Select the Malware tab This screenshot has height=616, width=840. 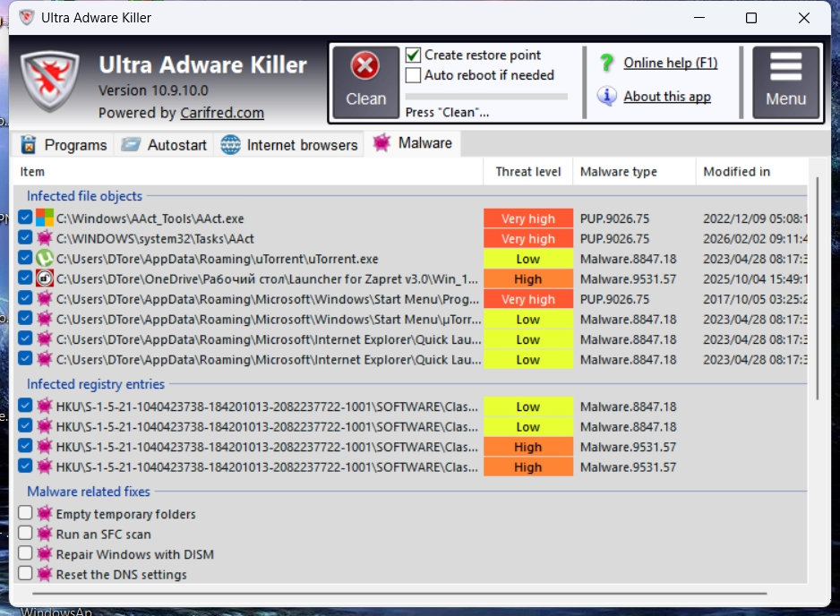click(412, 143)
